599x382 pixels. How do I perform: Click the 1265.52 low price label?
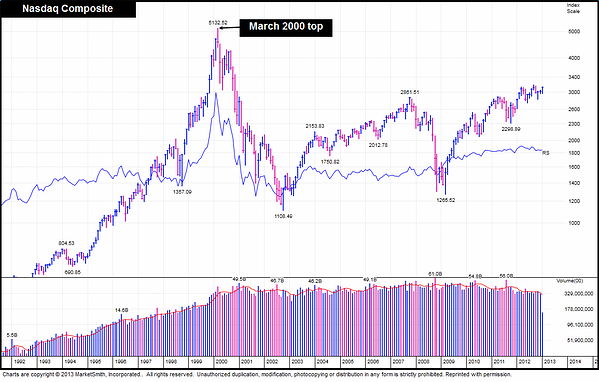(446, 200)
